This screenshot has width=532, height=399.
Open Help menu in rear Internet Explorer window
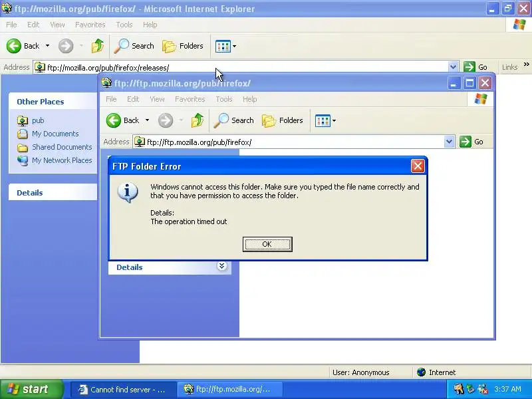pos(150,25)
